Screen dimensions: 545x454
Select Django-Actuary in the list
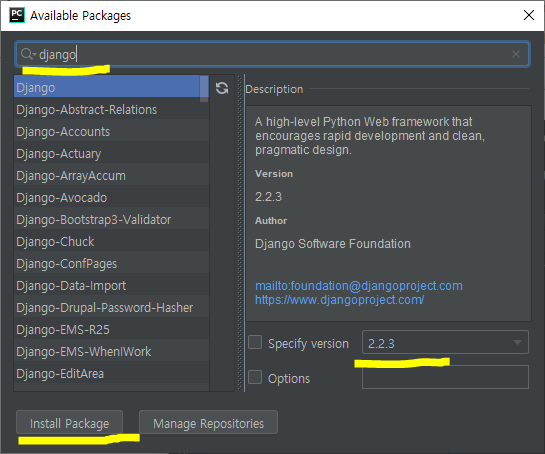tap(111, 153)
